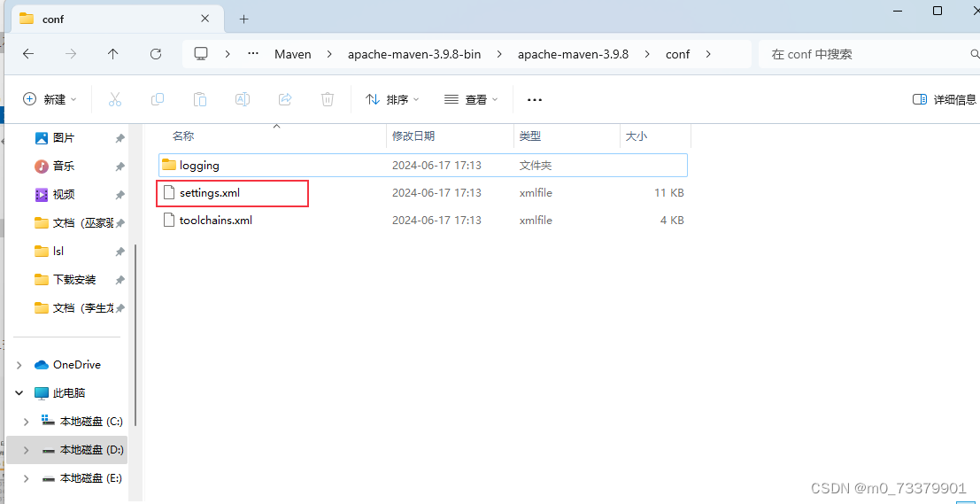Select the settings.xml file
The width and height of the screenshot is (980, 504).
(423, 192)
